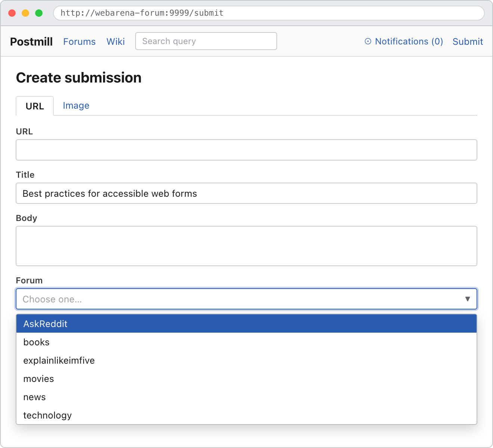
Task: Click the Body field label
Action: tap(27, 218)
